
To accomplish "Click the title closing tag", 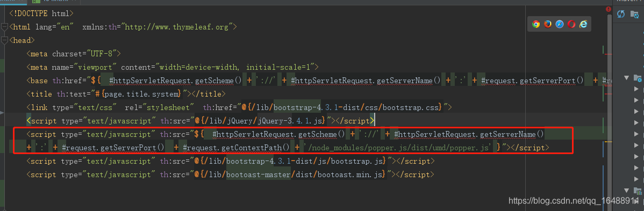I will (206, 94).
